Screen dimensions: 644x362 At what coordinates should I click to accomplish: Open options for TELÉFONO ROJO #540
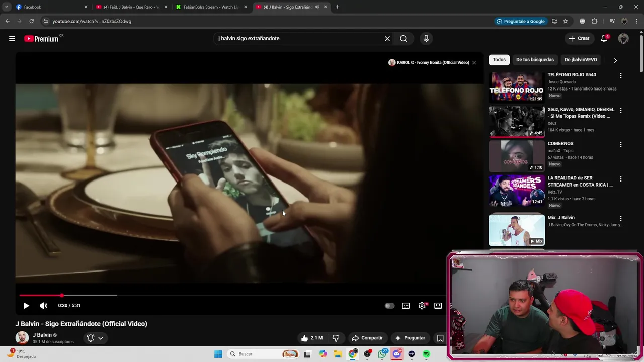[x=621, y=76]
